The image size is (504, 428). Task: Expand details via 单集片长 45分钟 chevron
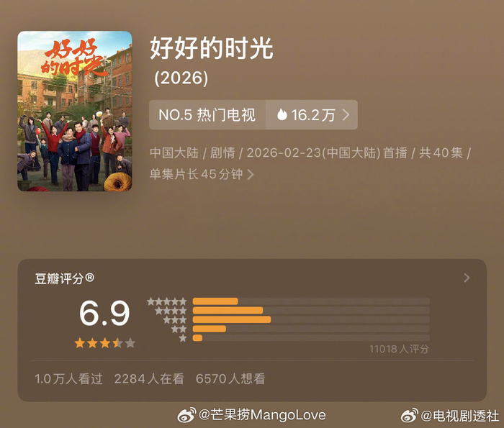click(x=251, y=175)
